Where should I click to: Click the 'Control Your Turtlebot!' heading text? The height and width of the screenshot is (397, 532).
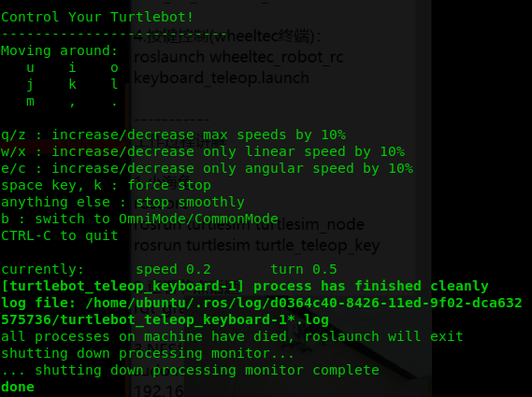[97, 17]
